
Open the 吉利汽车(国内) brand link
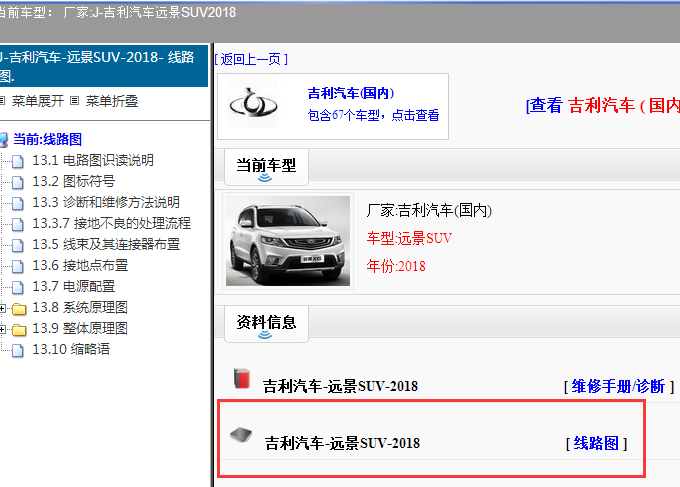coord(351,93)
